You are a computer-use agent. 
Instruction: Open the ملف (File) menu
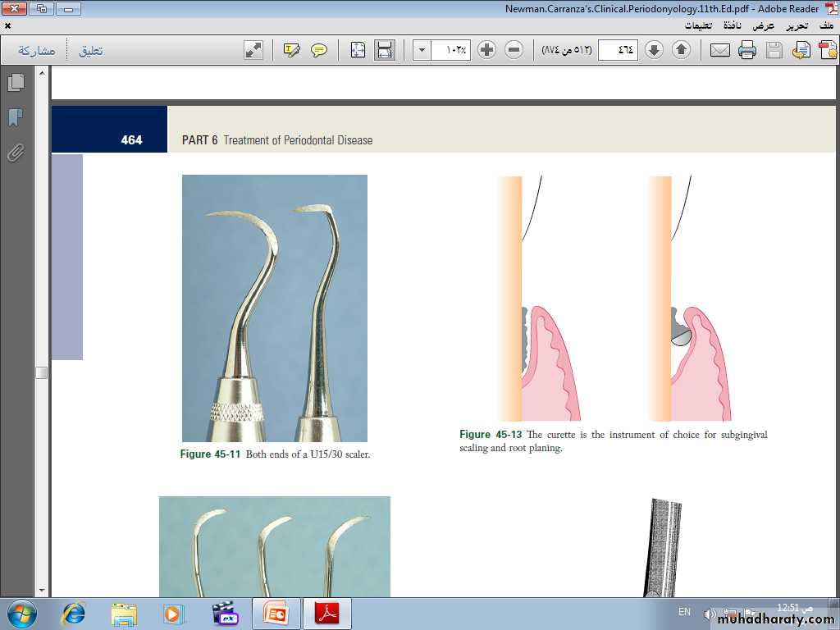[x=825, y=25]
